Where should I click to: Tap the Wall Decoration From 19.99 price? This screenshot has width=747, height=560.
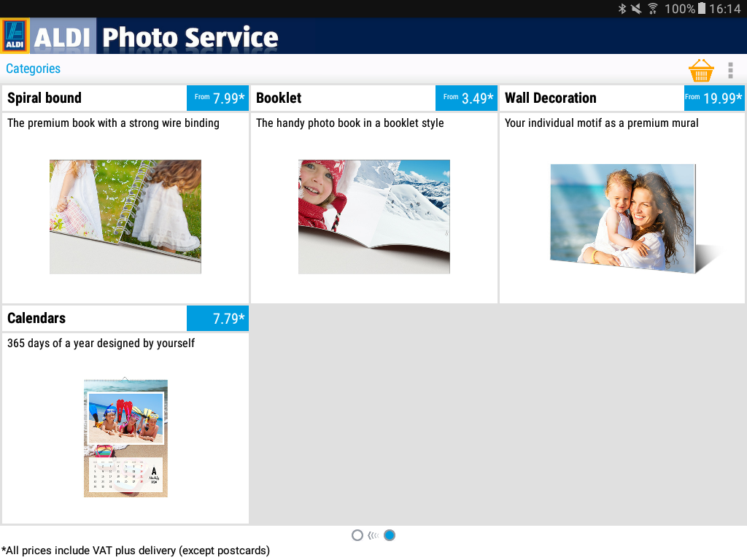click(x=714, y=98)
